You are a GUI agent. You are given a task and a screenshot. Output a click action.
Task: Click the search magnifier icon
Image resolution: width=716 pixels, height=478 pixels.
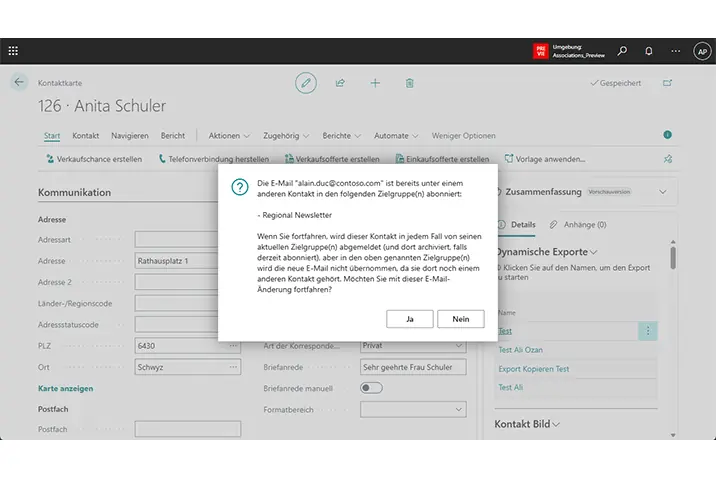[622, 51]
